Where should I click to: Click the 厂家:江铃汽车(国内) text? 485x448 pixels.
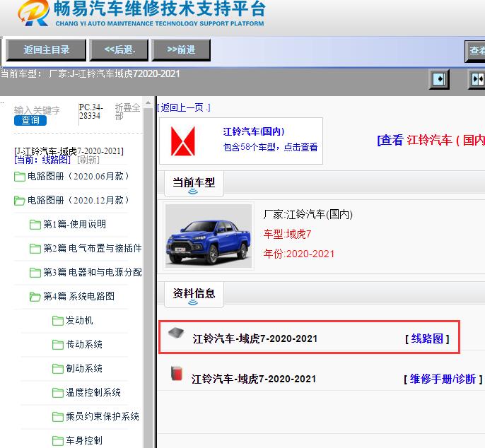308,214
